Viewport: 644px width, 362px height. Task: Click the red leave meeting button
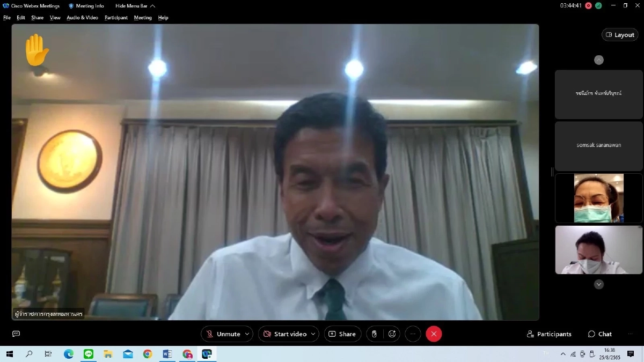click(x=434, y=334)
